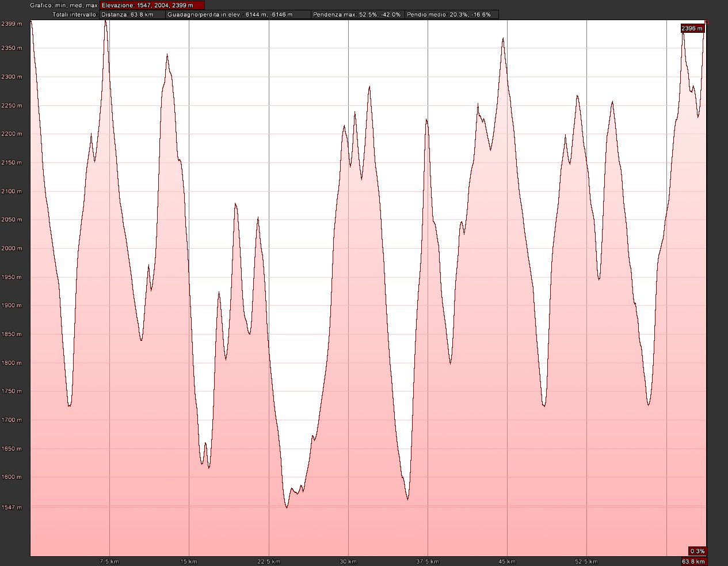Click the 7.5 km axis label
The image size is (728, 566).
tap(109, 561)
